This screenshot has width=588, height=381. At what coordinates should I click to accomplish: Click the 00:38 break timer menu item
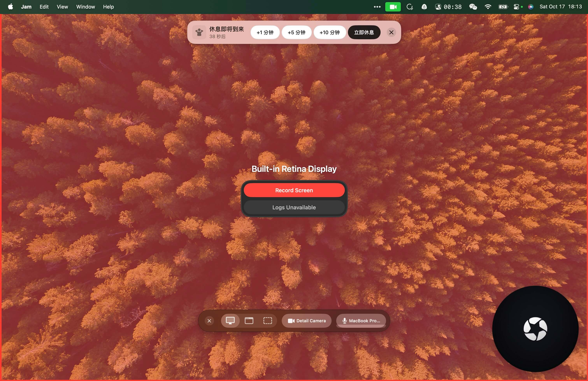[448, 7]
